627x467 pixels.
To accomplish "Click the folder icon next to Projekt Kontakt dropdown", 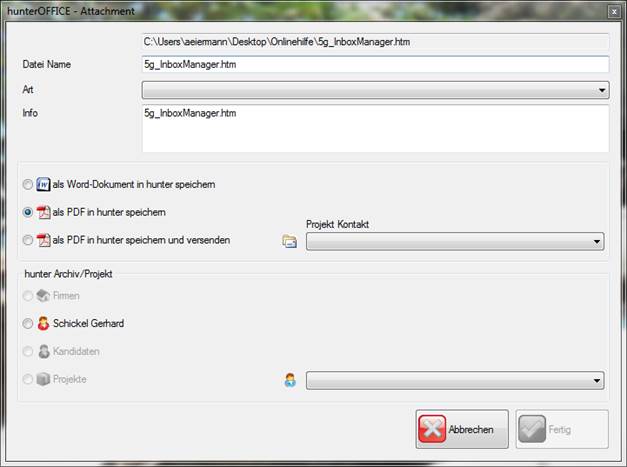I will click(290, 241).
